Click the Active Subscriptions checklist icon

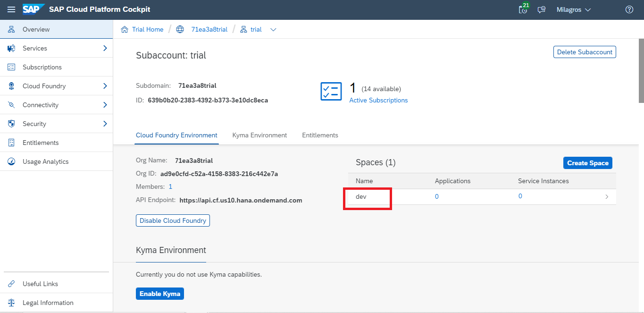tap(331, 91)
